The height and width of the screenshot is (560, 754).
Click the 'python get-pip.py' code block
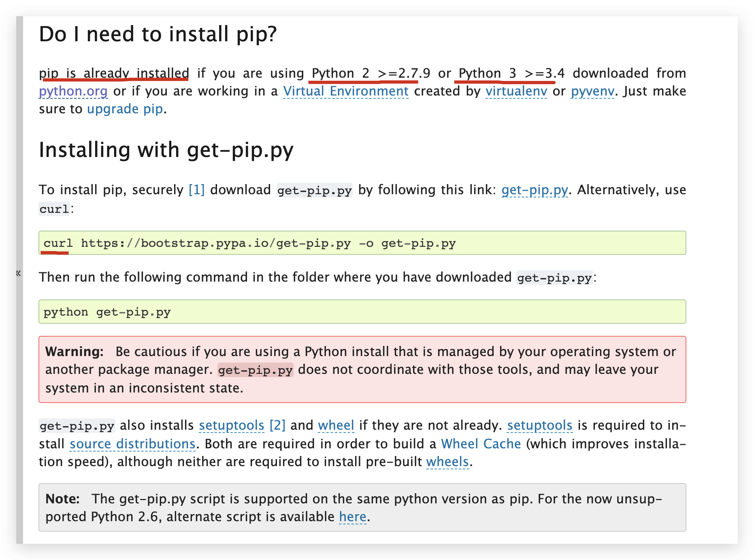[362, 312]
